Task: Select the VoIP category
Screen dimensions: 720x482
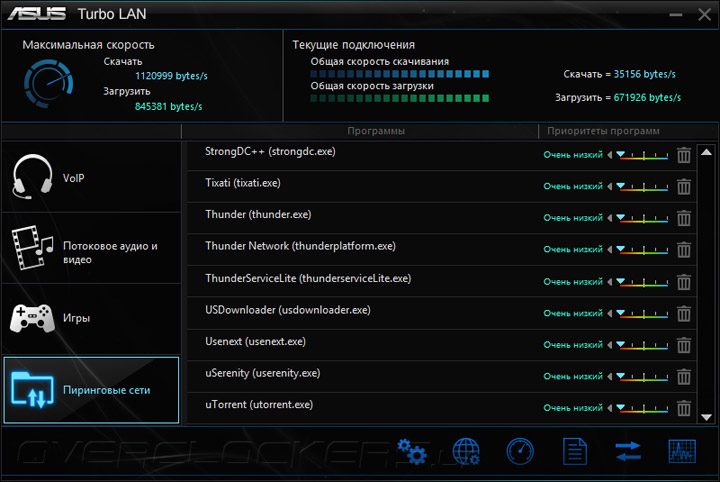Action: (91, 177)
